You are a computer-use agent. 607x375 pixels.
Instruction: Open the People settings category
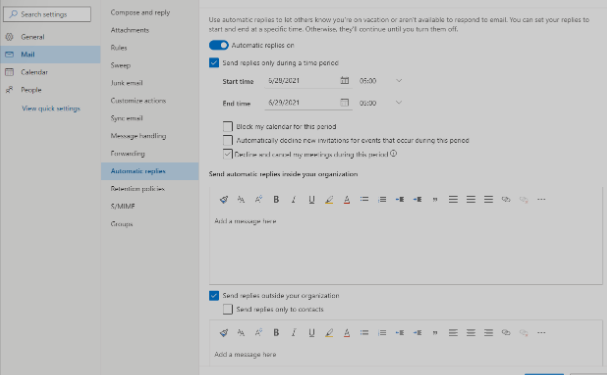pyautogui.click(x=50, y=90)
